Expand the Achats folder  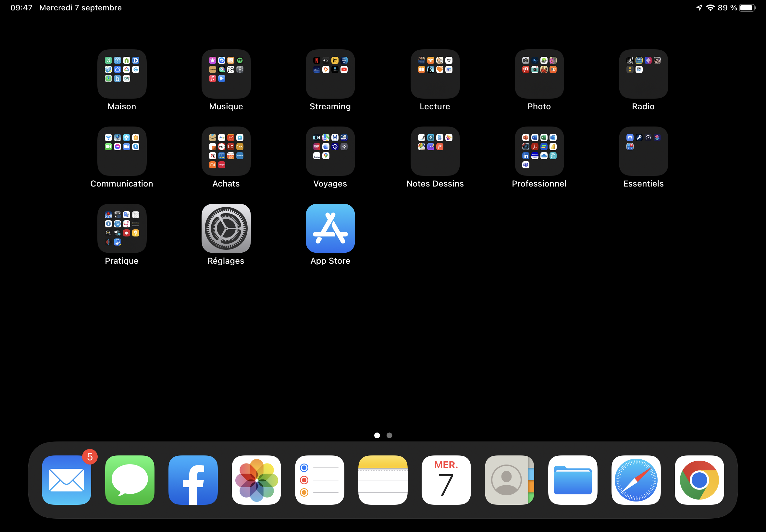[x=226, y=151]
